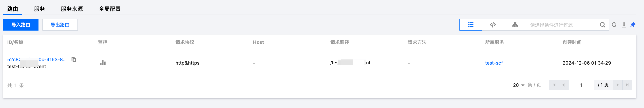This screenshot has width=644, height=108.
Task: Switch to topology tree view icon
Action: coord(515,25)
